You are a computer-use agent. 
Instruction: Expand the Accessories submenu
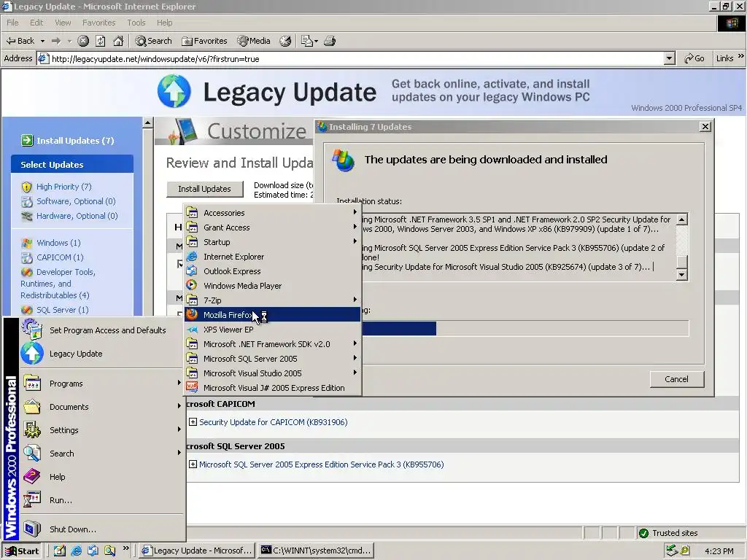click(x=273, y=212)
